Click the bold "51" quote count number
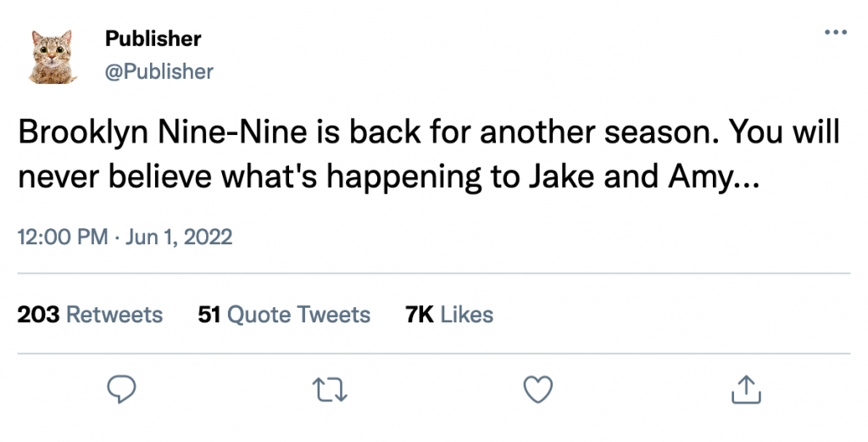 tap(209, 315)
